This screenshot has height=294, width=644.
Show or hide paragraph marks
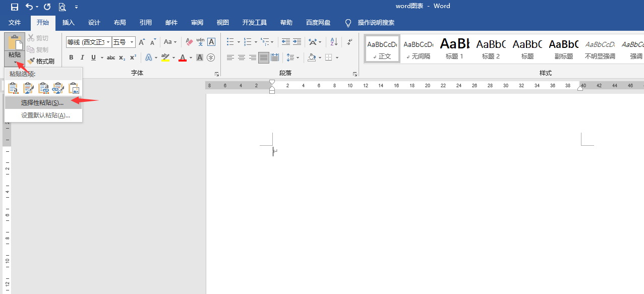point(350,42)
